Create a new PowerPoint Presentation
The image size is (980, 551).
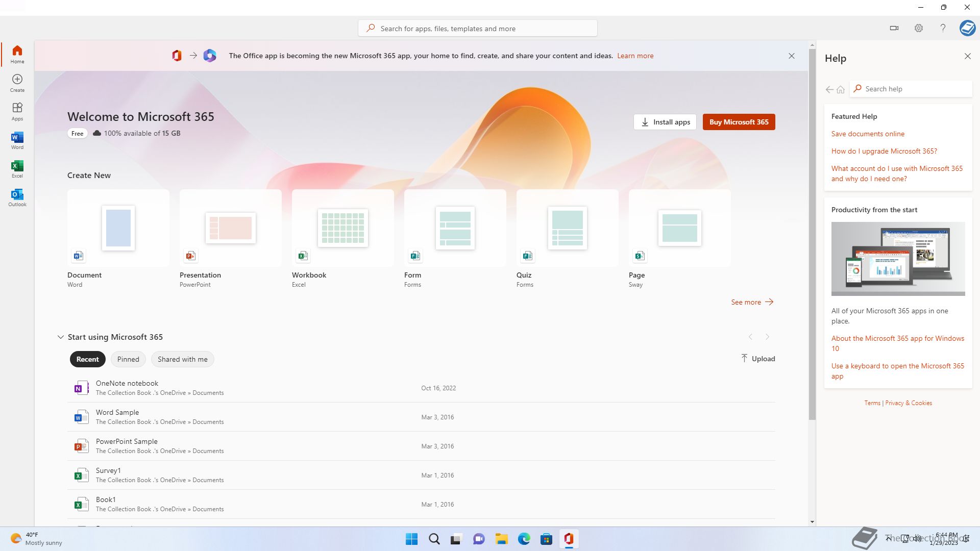point(231,239)
